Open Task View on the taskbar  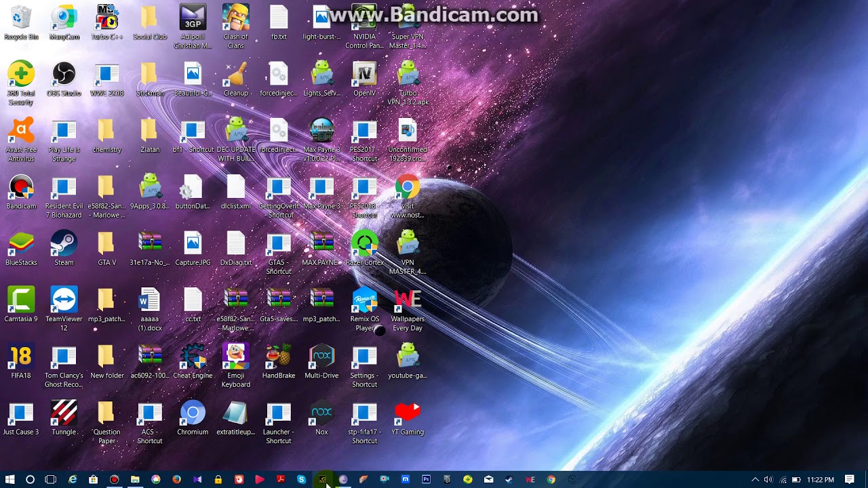[x=51, y=479]
